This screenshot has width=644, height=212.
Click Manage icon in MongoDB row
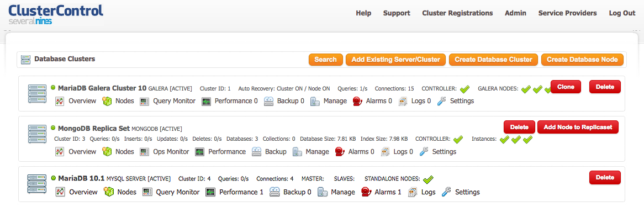tap(297, 152)
